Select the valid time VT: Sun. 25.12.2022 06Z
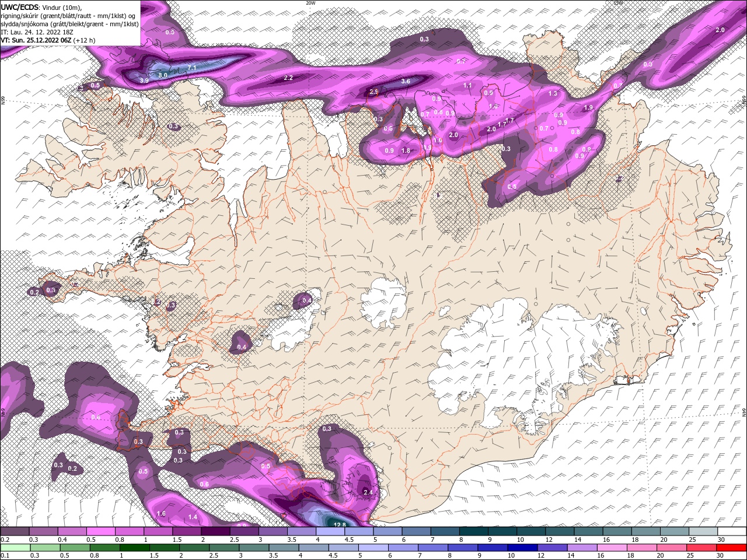 [x=47, y=40]
